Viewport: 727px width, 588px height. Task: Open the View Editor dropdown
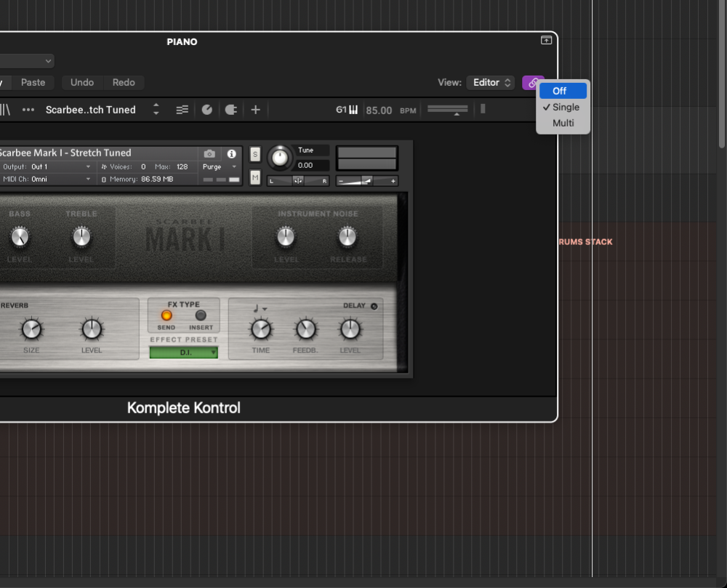(491, 82)
